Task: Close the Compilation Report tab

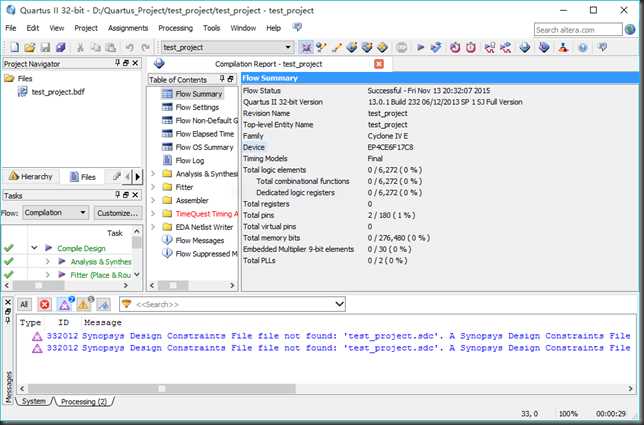Action: (x=379, y=64)
